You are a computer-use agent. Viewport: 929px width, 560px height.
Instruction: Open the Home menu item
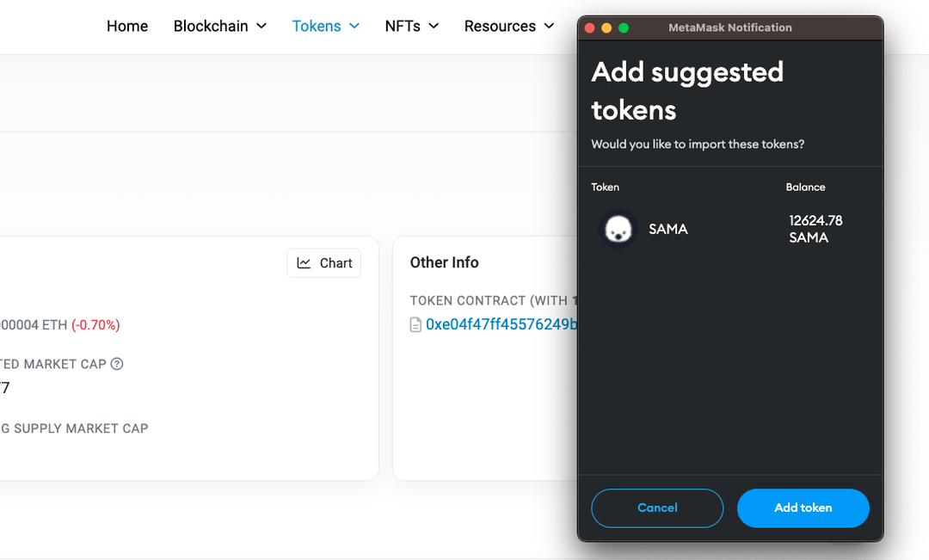pos(127,26)
